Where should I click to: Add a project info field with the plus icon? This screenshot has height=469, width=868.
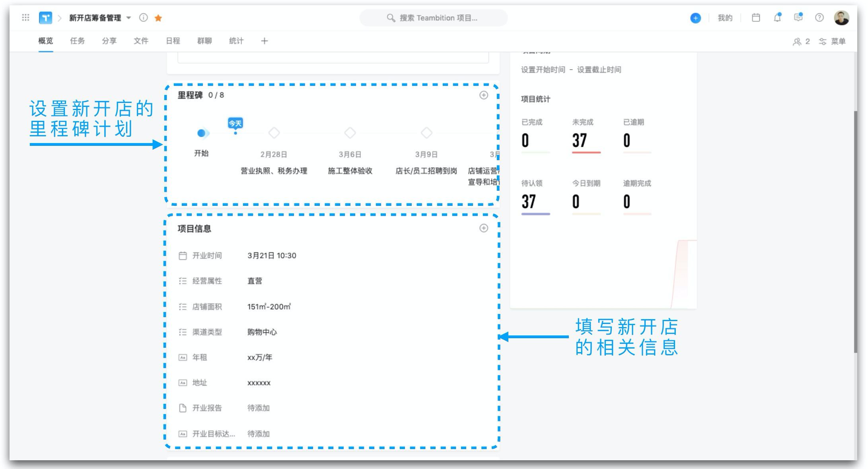tap(483, 228)
